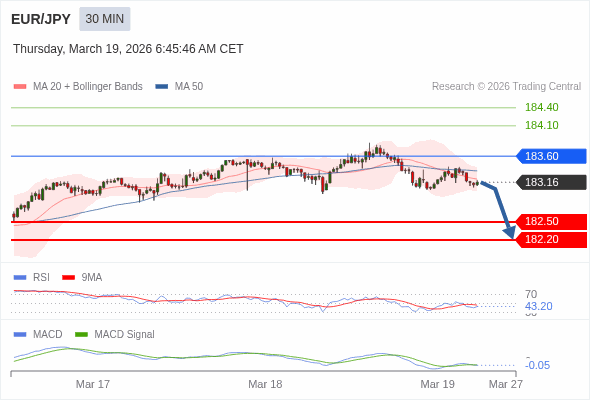
Task: Click the 184.10 resistance level label
Action: click(x=541, y=125)
